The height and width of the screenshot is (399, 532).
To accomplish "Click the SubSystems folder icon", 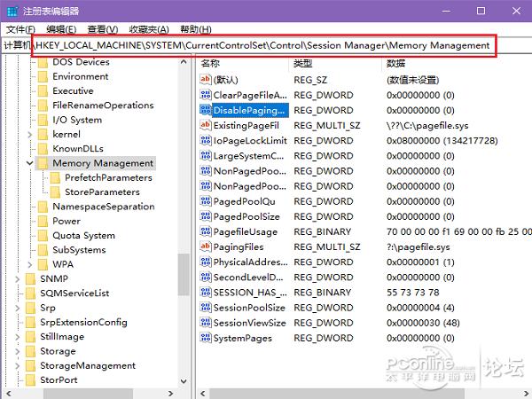I will 43,250.
